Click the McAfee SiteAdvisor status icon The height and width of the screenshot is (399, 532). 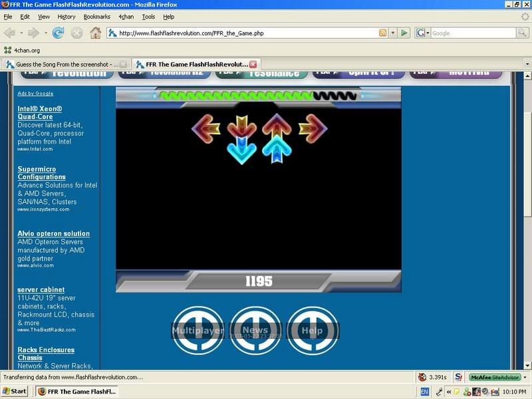coord(495,377)
